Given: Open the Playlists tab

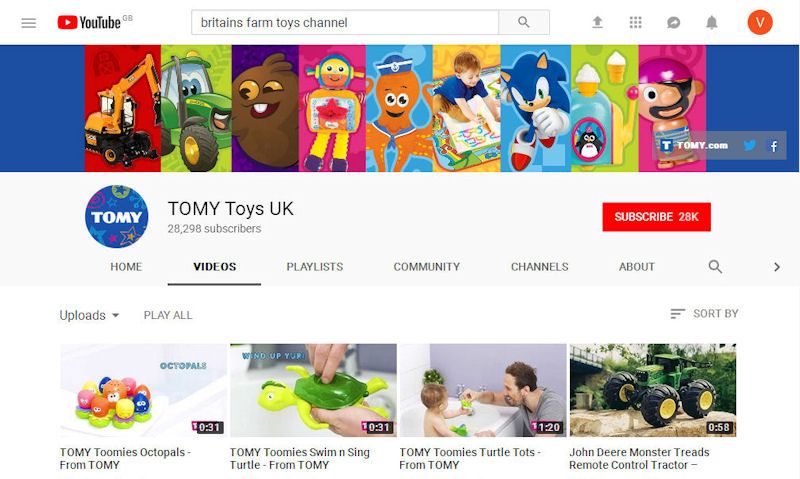Looking at the screenshot, I should click(x=315, y=267).
